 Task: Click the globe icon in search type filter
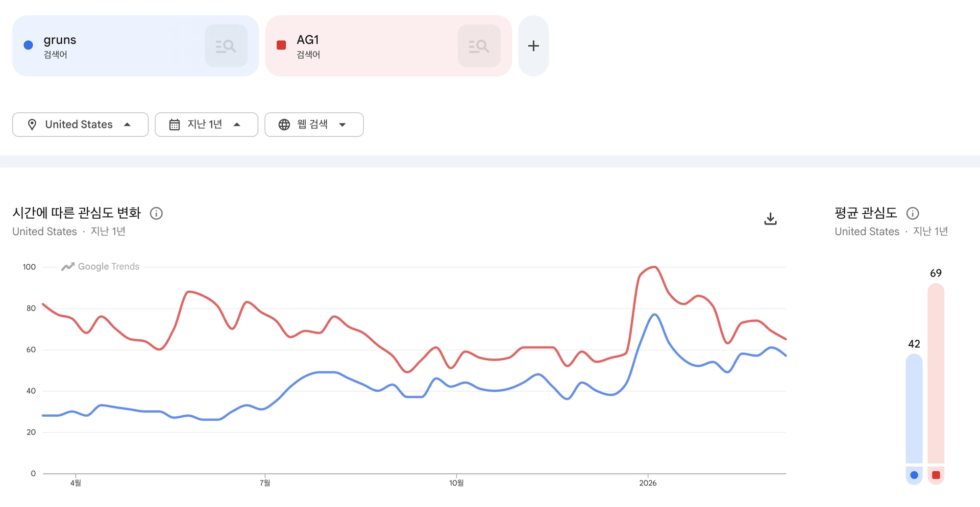coord(284,125)
